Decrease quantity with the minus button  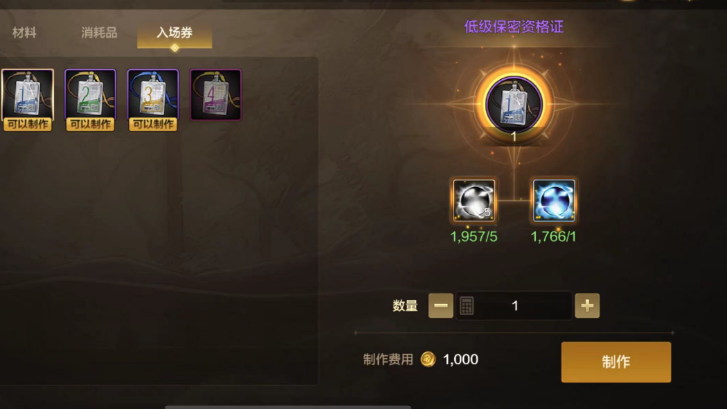point(440,306)
